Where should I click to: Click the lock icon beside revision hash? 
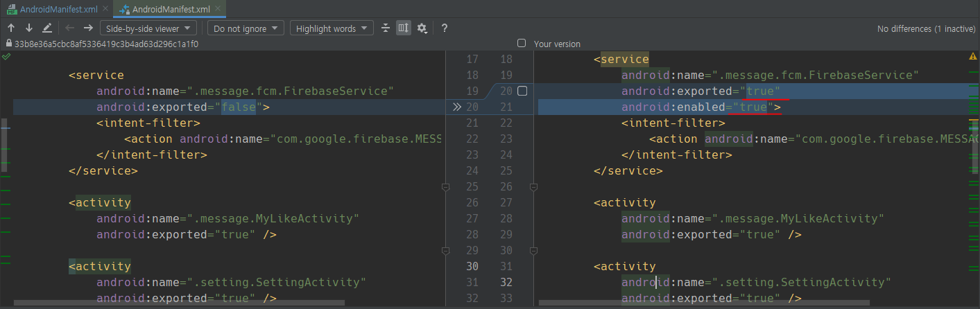coord(8,44)
